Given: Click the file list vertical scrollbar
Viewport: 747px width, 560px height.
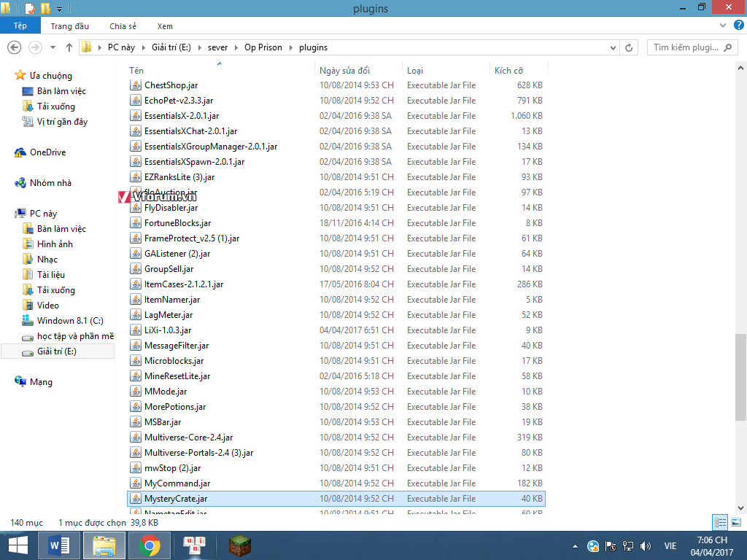Looking at the screenshot, I should click(740, 377).
